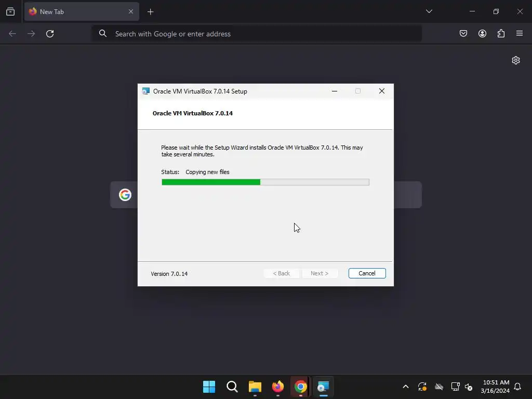The image size is (532, 399).
Task: Minimize the Firefox window
Action: (x=472, y=11)
